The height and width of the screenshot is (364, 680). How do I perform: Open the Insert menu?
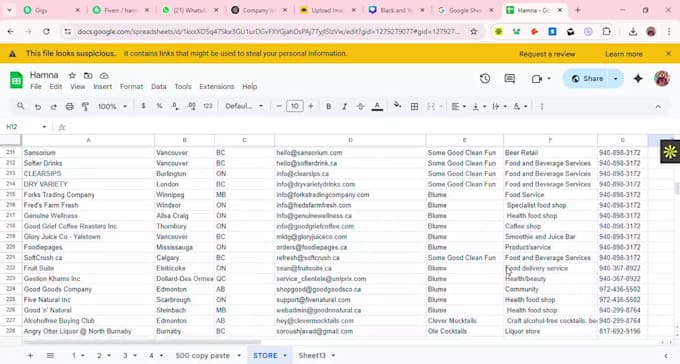point(102,86)
